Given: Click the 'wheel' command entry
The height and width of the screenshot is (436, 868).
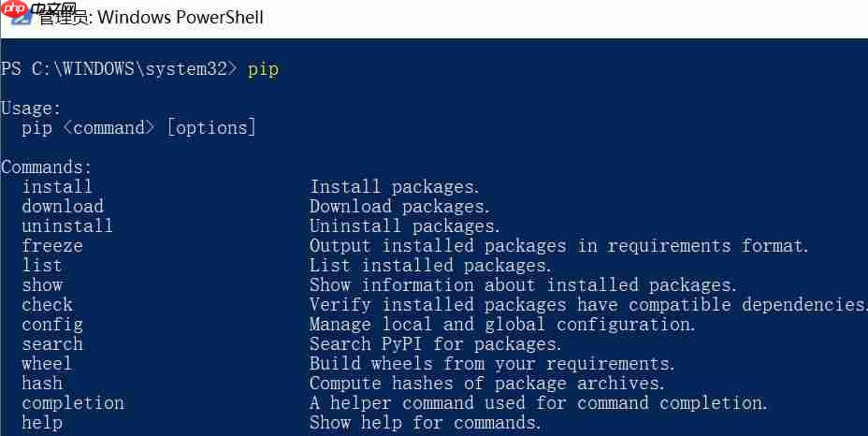Looking at the screenshot, I should click(47, 364).
